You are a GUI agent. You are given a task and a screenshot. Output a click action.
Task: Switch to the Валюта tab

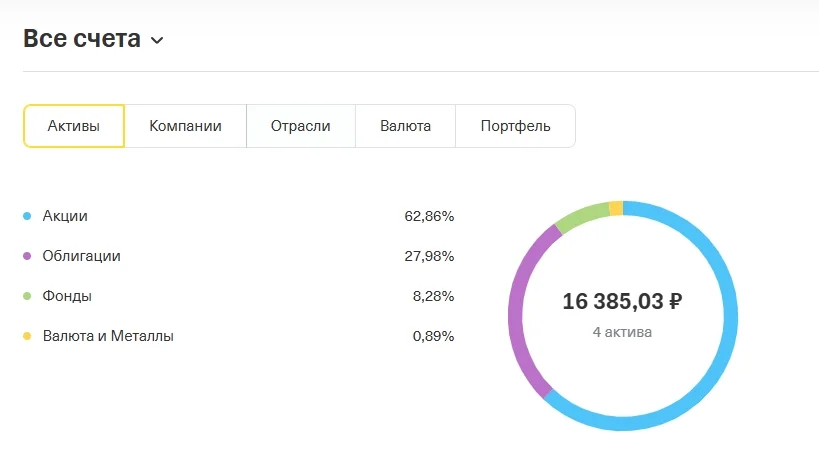405,126
